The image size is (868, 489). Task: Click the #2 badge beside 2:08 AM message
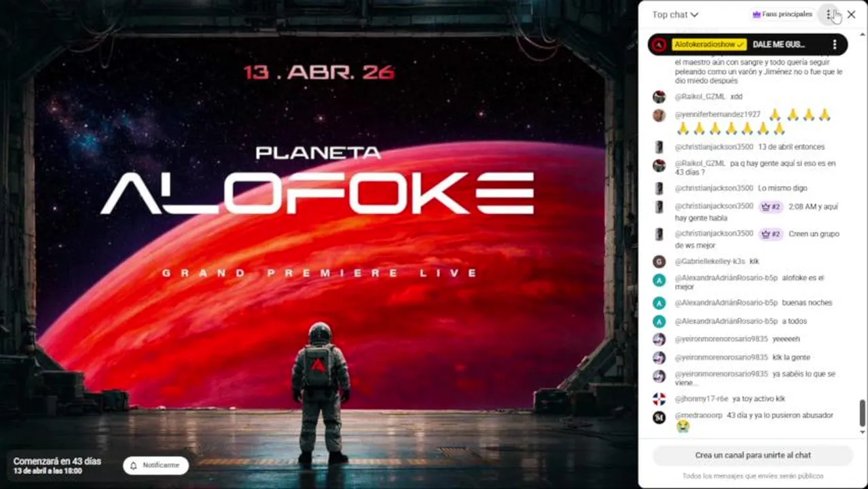tap(771, 206)
